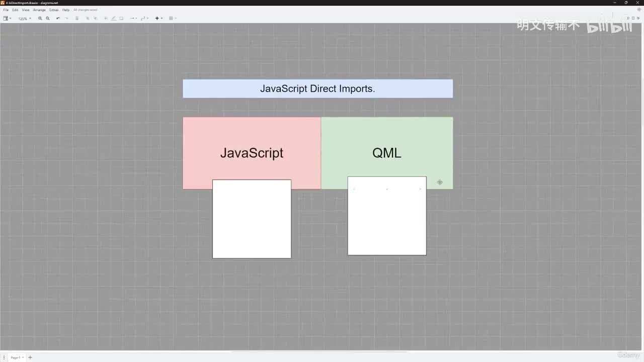Click the To Back toolbar icon
The width and height of the screenshot is (644, 362).
pyautogui.click(x=95, y=18)
